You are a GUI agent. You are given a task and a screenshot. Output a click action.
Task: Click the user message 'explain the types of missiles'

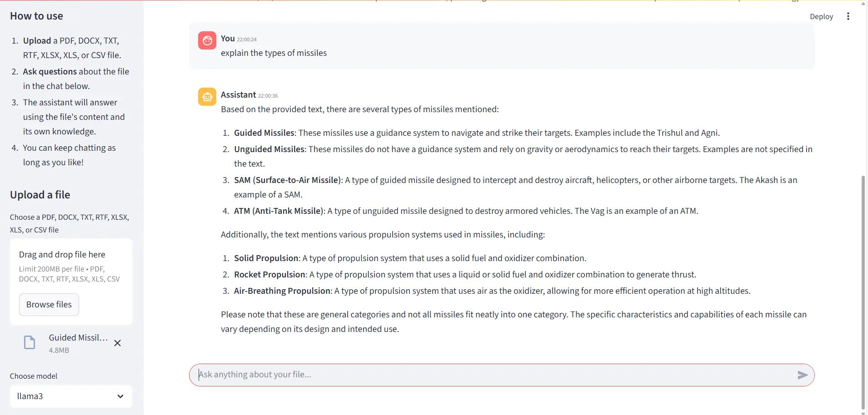pyautogui.click(x=274, y=53)
